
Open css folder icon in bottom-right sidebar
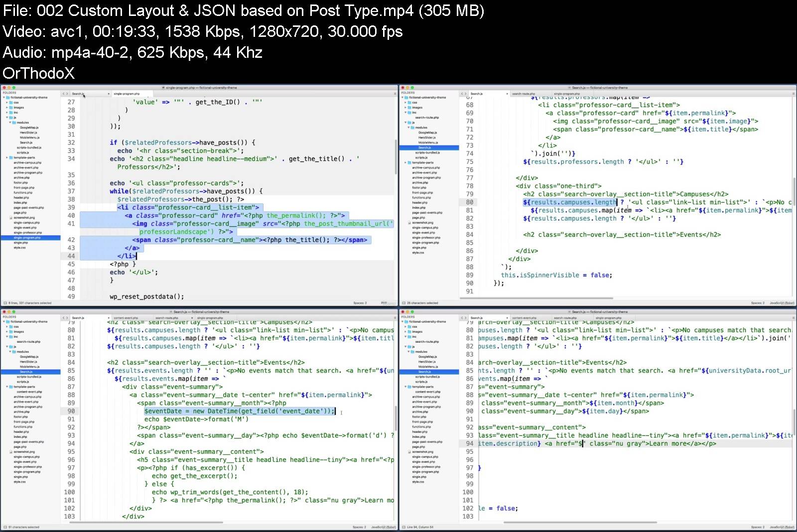tap(410, 327)
